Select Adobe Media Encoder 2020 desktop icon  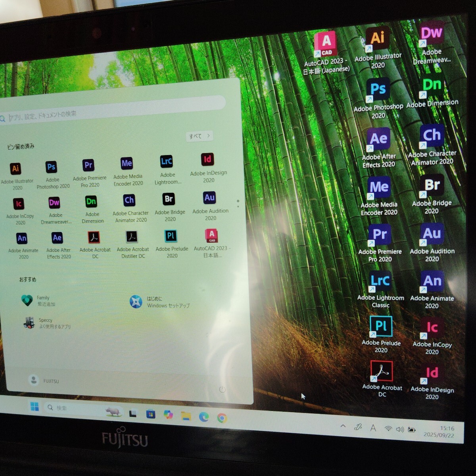pyautogui.click(x=379, y=196)
